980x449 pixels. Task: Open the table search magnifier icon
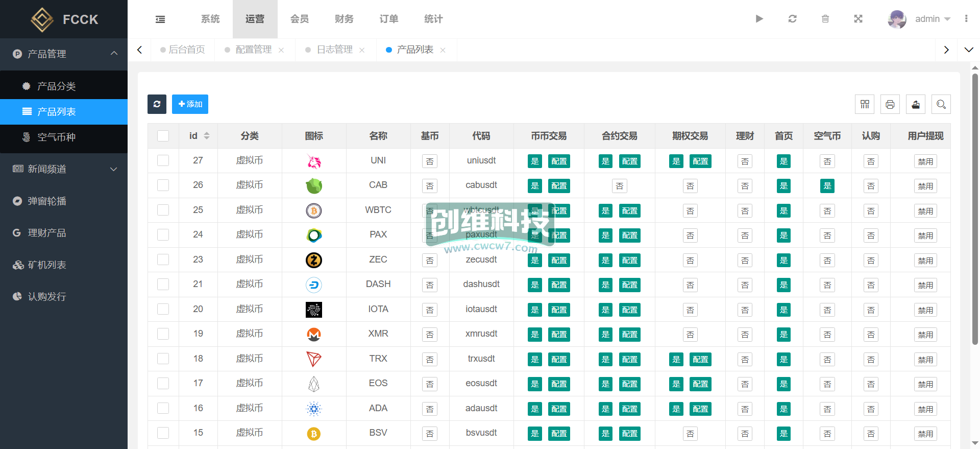click(x=941, y=104)
